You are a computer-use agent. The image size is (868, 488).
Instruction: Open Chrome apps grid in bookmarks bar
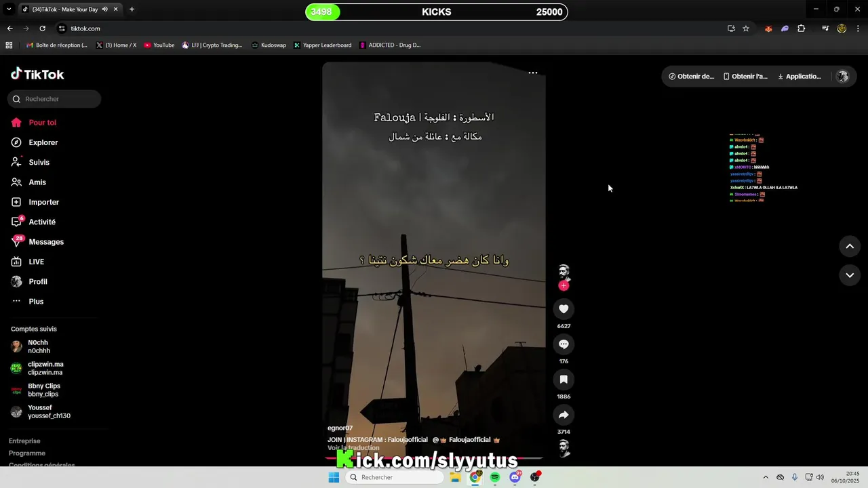click(9, 45)
